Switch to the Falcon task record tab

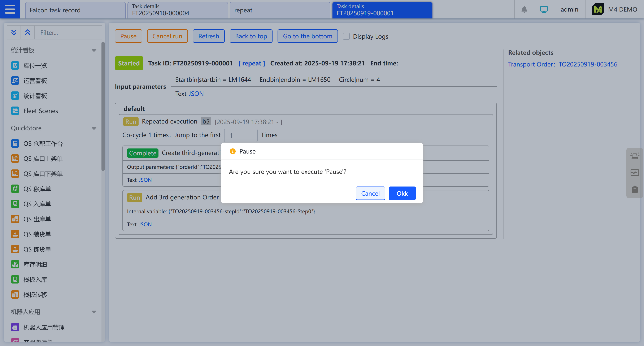[x=75, y=10]
